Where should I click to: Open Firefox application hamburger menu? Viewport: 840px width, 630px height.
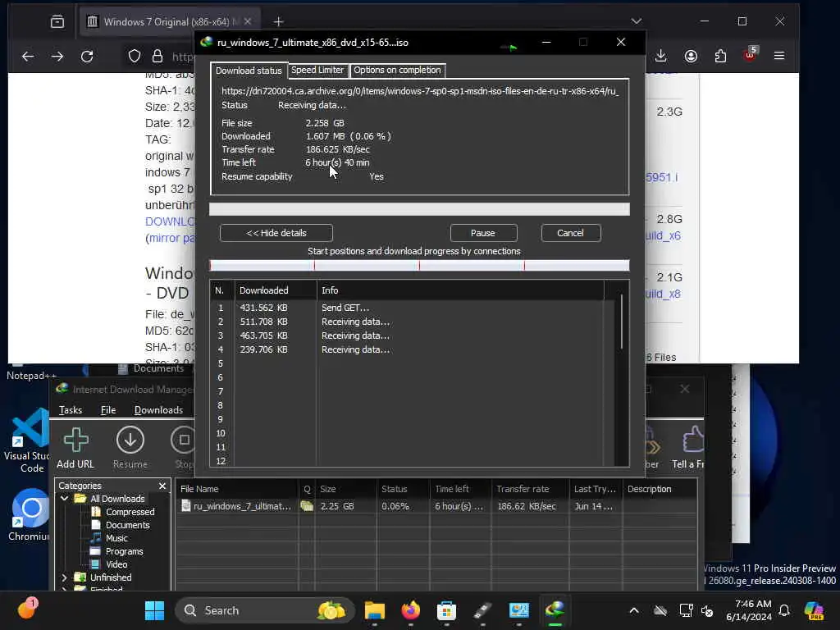pyautogui.click(x=779, y=56)
